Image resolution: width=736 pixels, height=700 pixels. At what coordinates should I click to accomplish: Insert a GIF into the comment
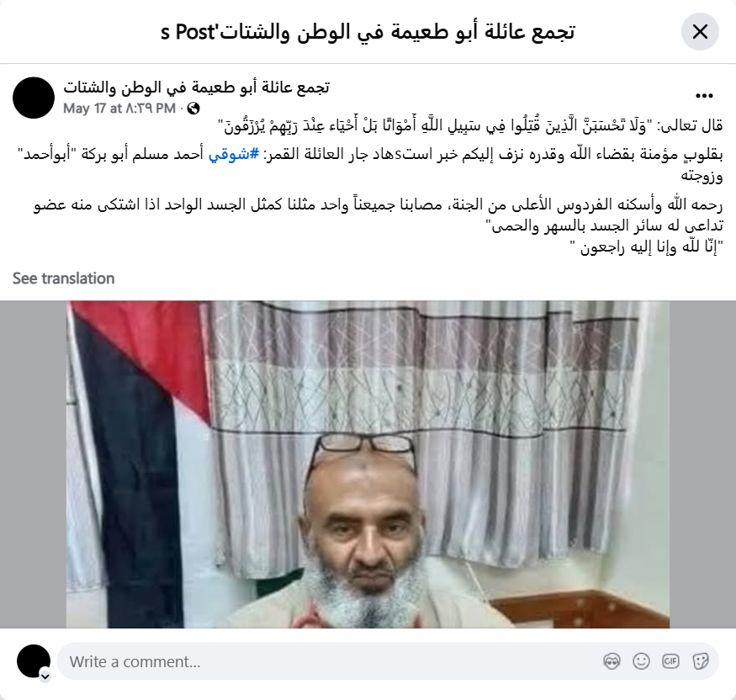tap(670, 661)
